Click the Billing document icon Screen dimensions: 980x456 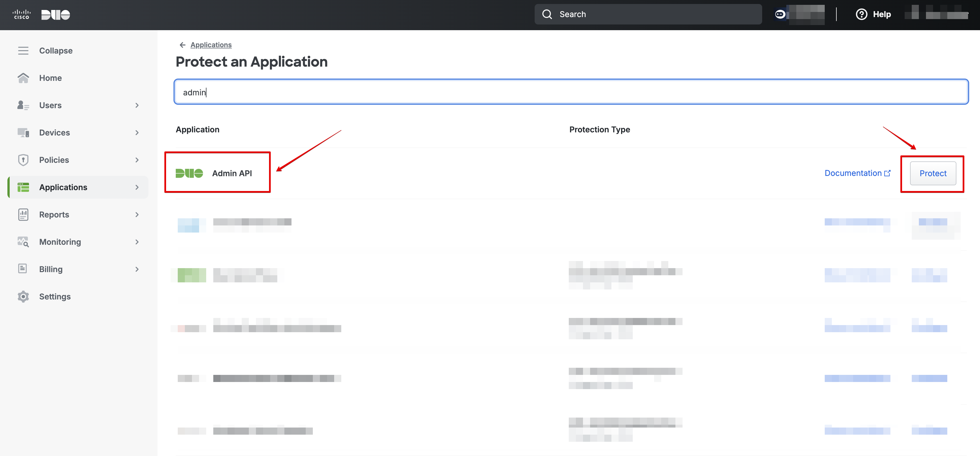(23, 269)
